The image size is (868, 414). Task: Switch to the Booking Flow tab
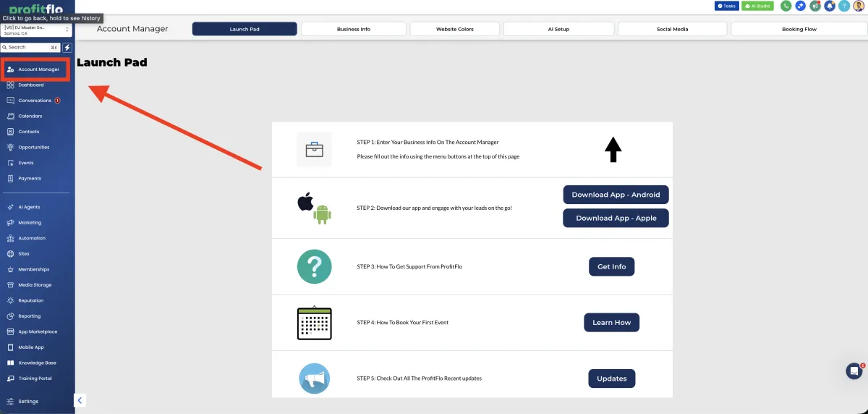[x=798, y=29]
